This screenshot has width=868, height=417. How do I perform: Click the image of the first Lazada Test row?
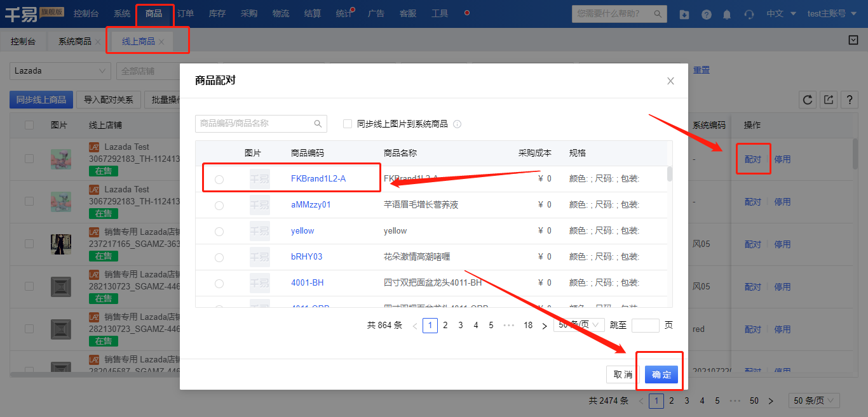coord(61,159)
